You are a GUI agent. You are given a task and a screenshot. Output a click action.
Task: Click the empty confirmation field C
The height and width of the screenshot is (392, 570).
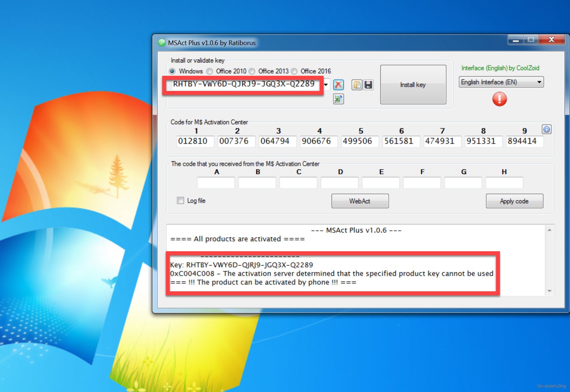[298, 183]
